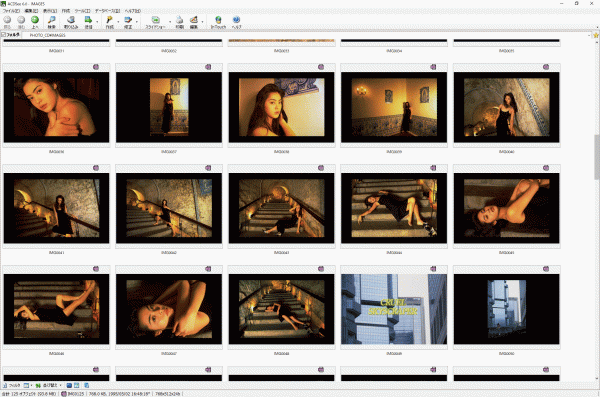The height and width of the screenshot is (397, 600).
Task: Click the IMG0047 file name label
Action: coord(169,353)
